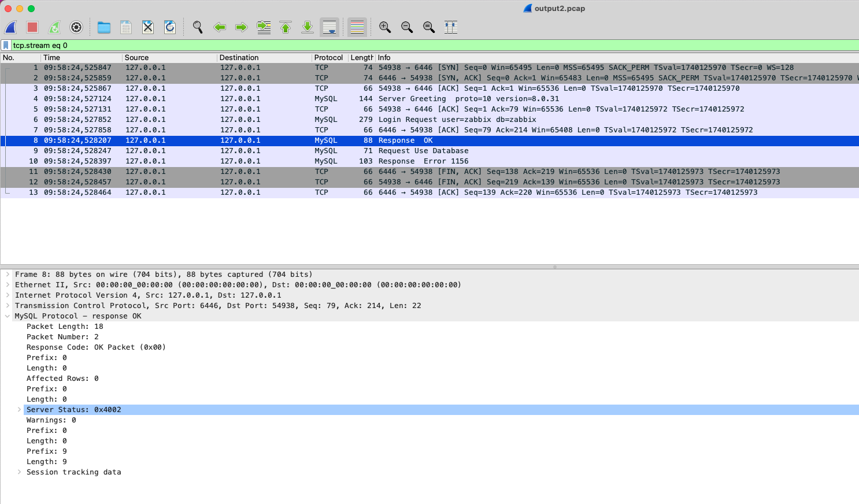
Task: Collapse the MySQL Protocol section
Action: tap(8, 316)
